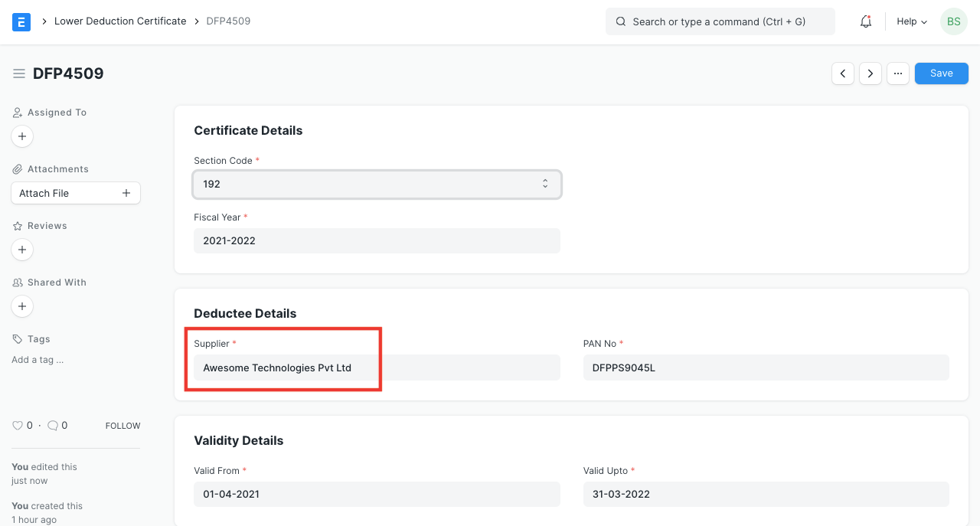The image size is (980, 526).
Task: Add assignee with Assigned To plus
Action: (22, 136)
